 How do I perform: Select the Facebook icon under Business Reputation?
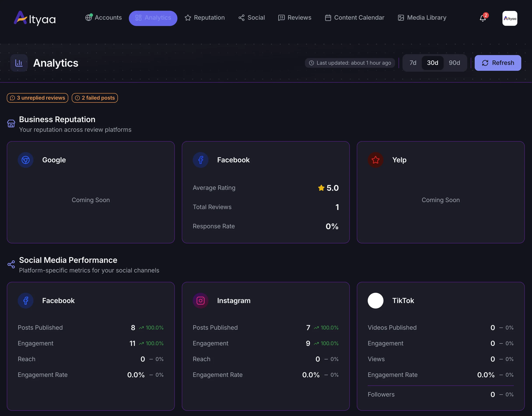(201, 160)
